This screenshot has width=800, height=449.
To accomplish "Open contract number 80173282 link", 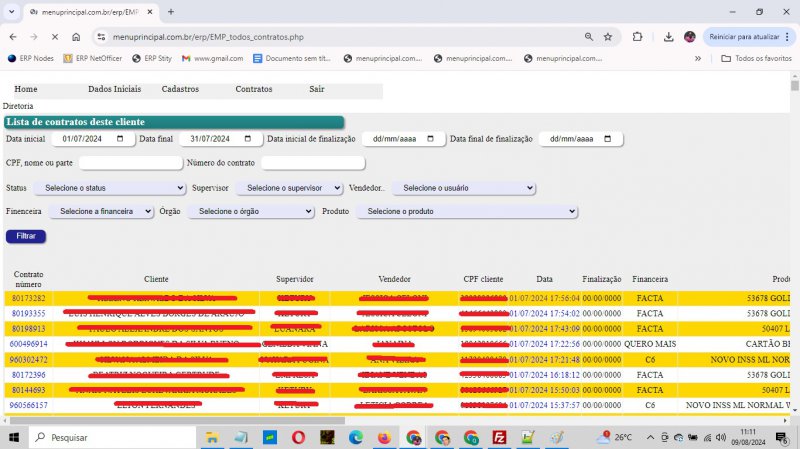I will (x=28, y=298).
